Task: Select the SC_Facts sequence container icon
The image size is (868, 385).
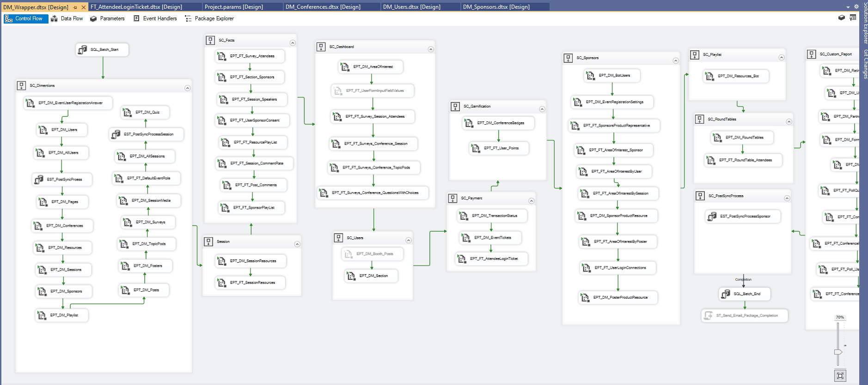Action: (210, 40)
